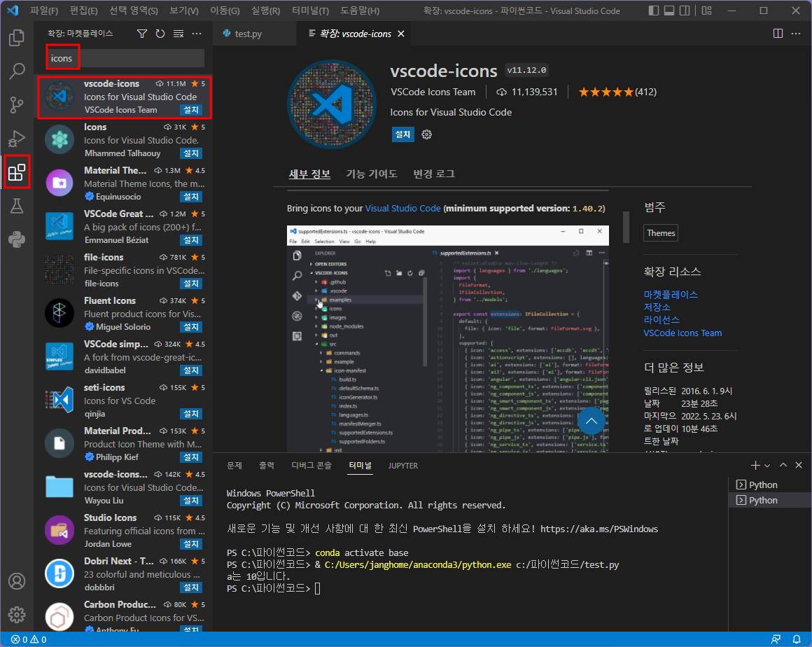The image size is (812, 647).
Task: Open vscode-icons extension gear settings
Action: (x=426, y=134)
